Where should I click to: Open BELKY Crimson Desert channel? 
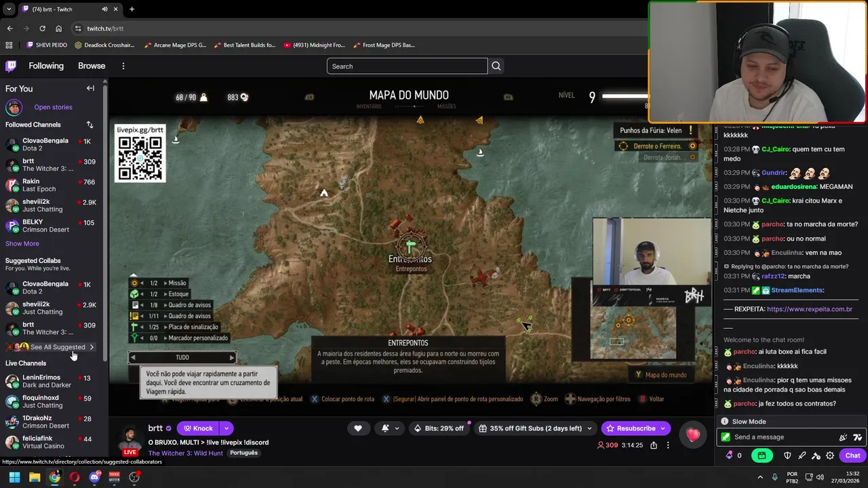coord(51,226)
